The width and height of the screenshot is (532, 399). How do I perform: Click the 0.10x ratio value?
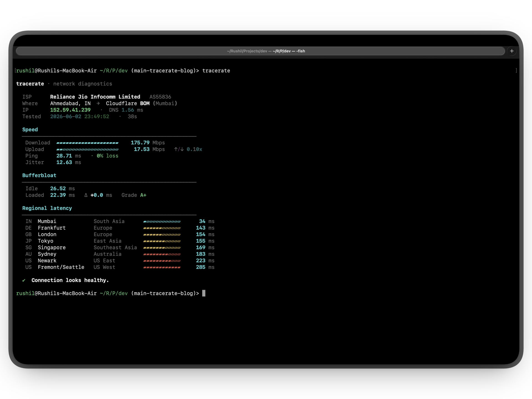pyautogui.click(x=194, y=149)
